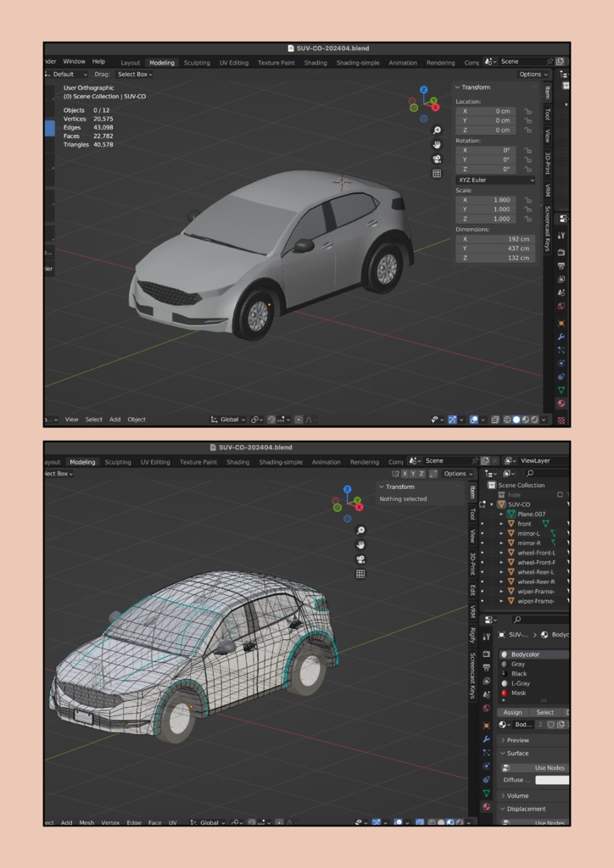Check the 'hide' collection checkbox in outliner
The height and width of the screenshot is (868, 614).
coord(560,495)
